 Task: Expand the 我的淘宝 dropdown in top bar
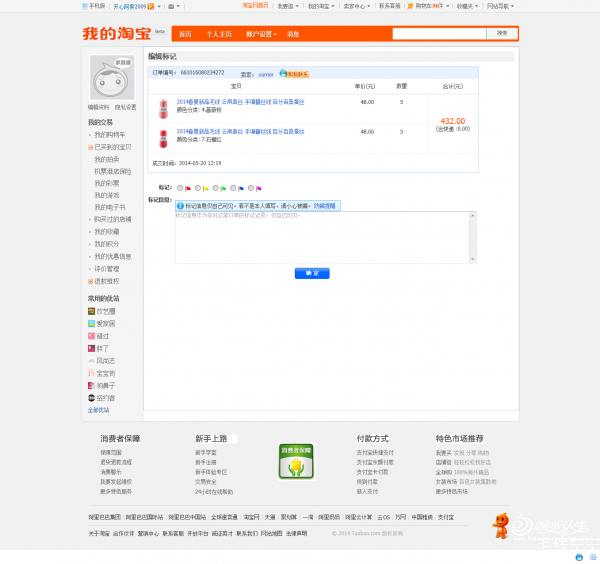(333, 6)
